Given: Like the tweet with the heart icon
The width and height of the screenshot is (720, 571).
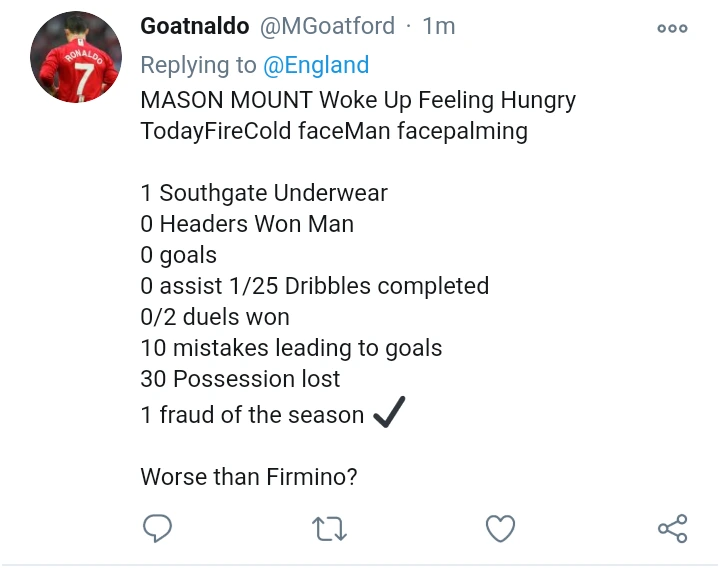Looking at the screenshot, I should pyautogui.click(x=500, y=528).
